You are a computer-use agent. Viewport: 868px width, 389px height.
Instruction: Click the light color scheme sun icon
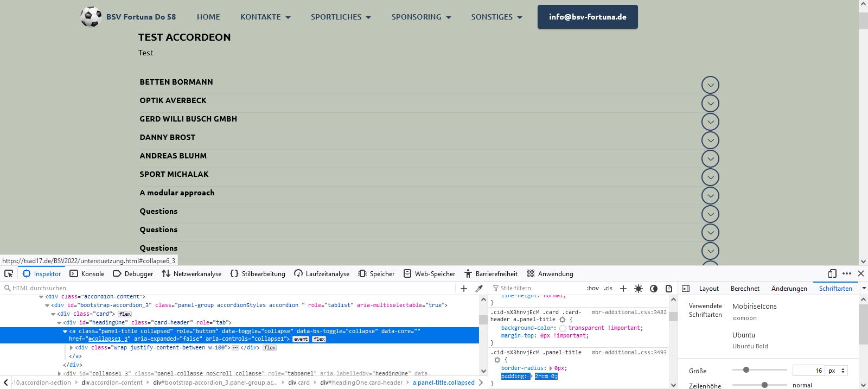(x=639, y=289)
